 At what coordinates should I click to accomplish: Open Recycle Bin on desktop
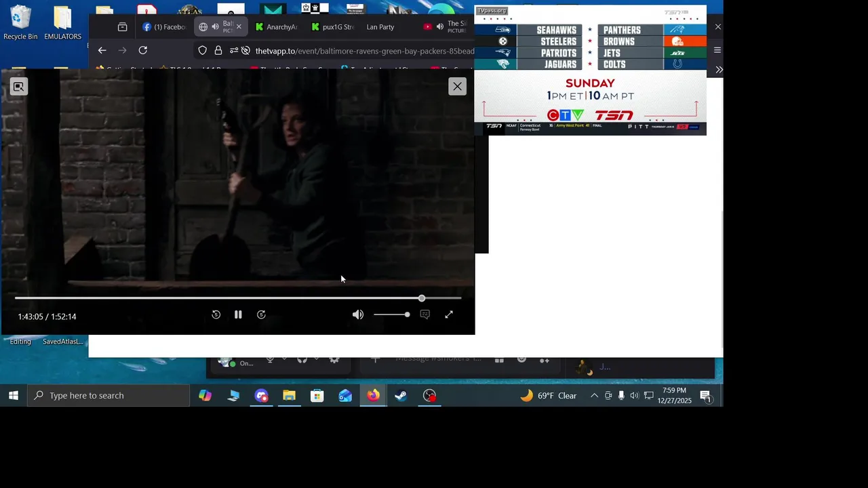tap(20, 22)
